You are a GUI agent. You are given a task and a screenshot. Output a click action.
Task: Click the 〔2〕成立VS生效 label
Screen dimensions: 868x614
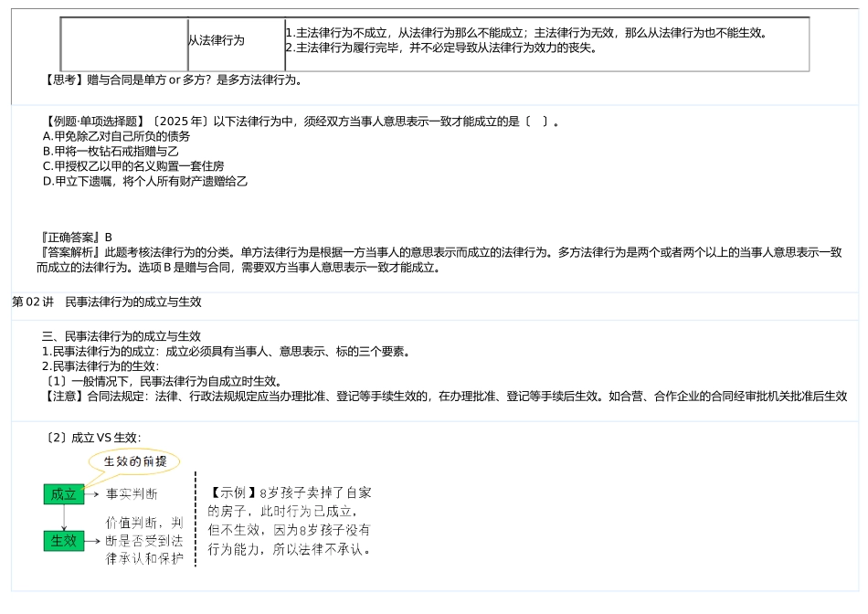point(92,439)
